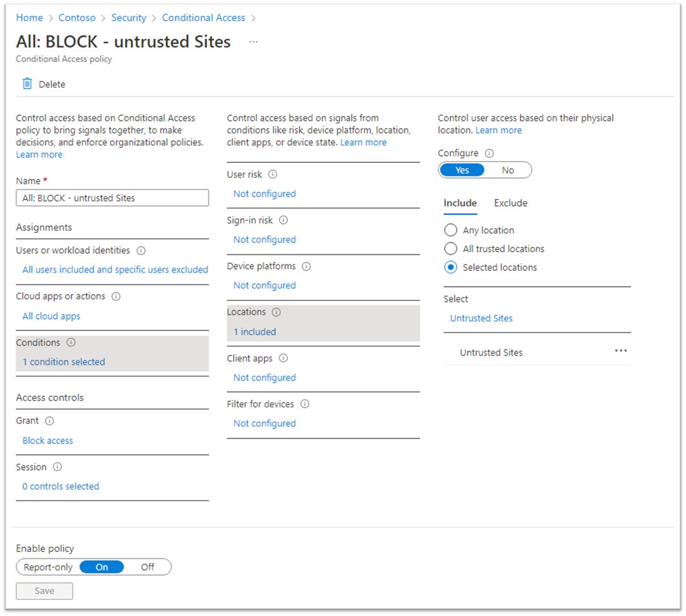This screenshot has width=686, height=616.
Task: Open All cloud apps assignment link
Action: (x=52, y=316)
